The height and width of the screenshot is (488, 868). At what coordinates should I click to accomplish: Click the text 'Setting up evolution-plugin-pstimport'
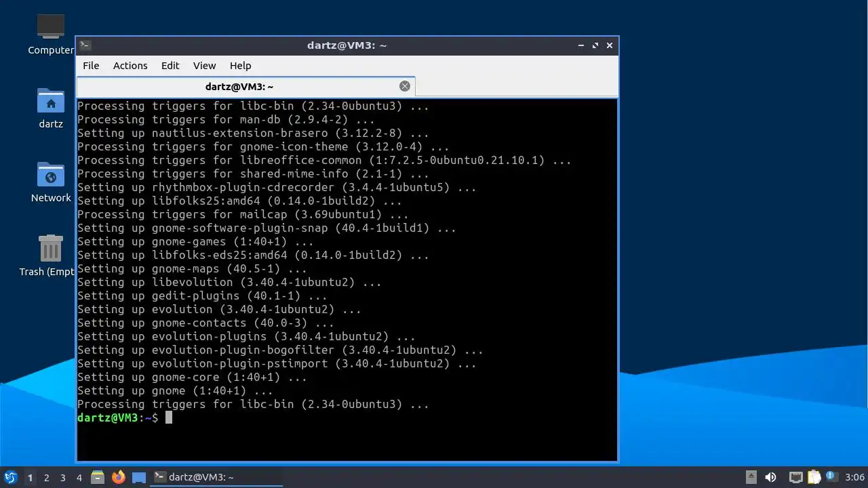202,363
